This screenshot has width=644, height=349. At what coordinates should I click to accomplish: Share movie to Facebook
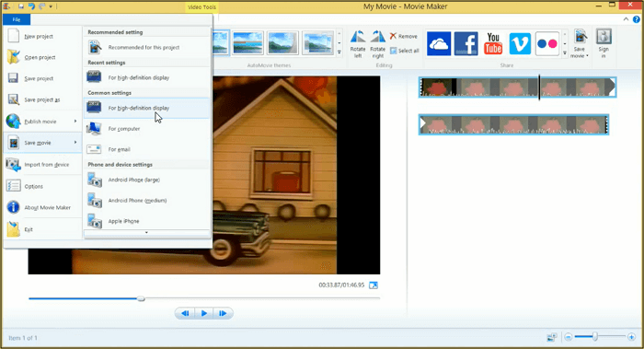click(x=466, y=43)
